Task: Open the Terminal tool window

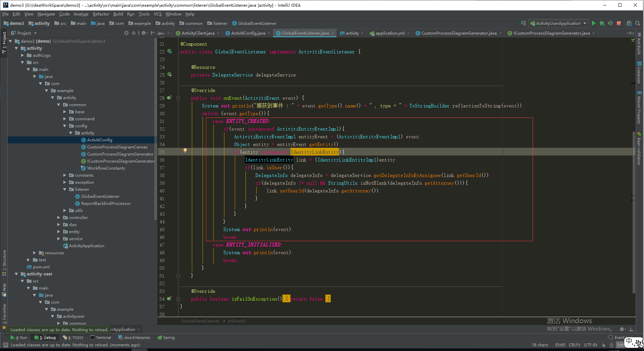Action: tap(101, 338)
